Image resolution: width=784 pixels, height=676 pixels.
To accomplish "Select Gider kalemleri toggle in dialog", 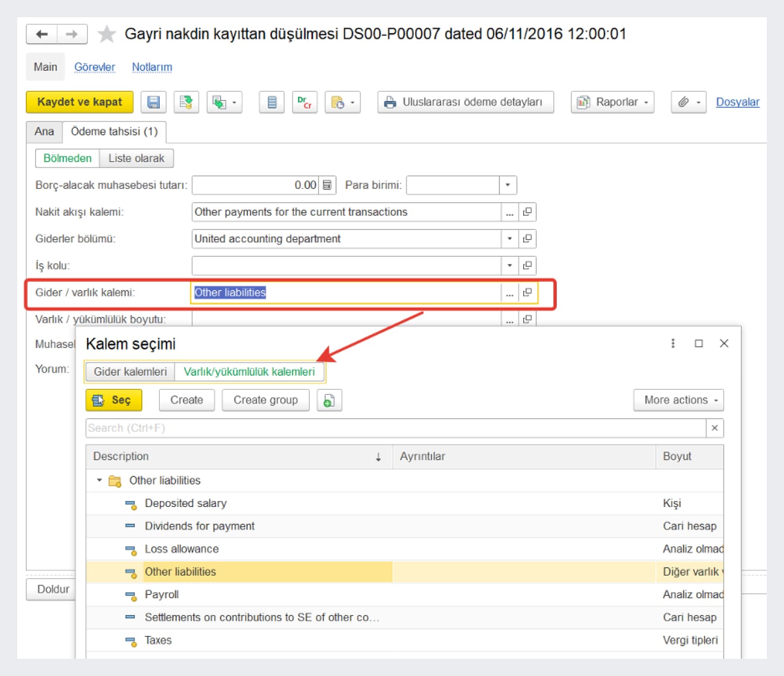I will tap(130, 371).
